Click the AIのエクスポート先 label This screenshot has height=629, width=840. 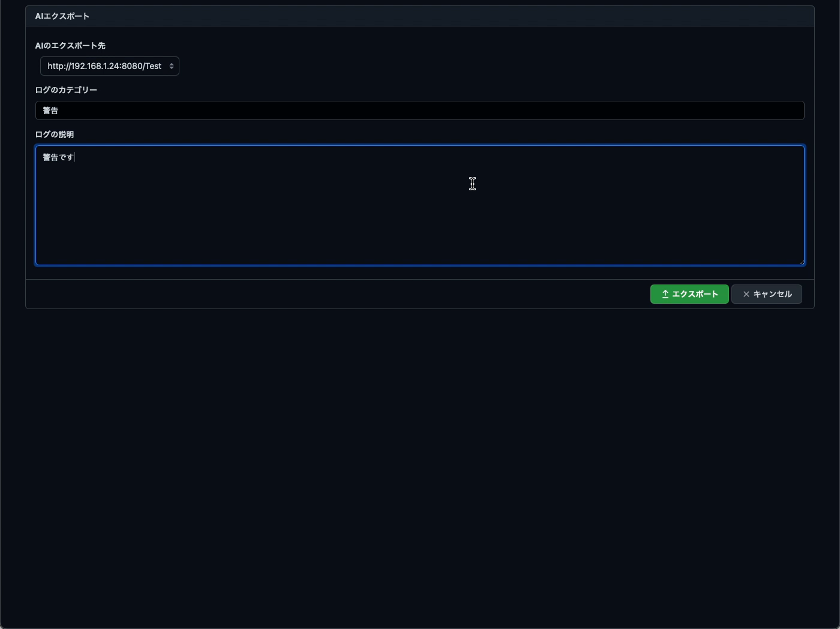click(x=70, y=46)
